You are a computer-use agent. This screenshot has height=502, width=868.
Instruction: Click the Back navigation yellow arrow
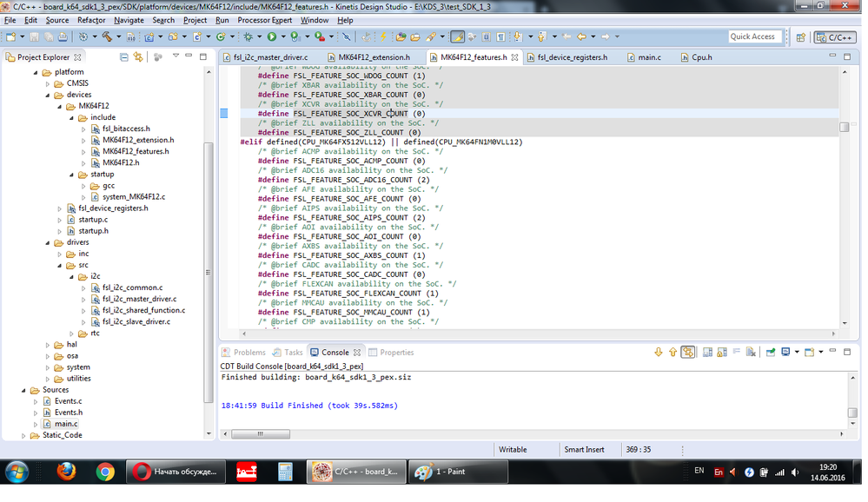(581, 36)
